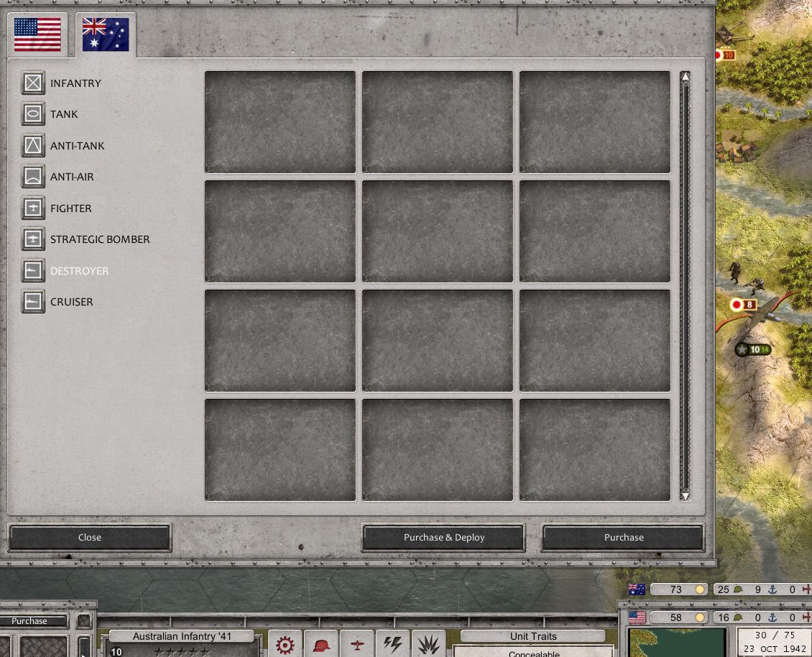The image size is (812, 657).
Task: Click the FIGHTER label
Action: (x=71, y=208)
